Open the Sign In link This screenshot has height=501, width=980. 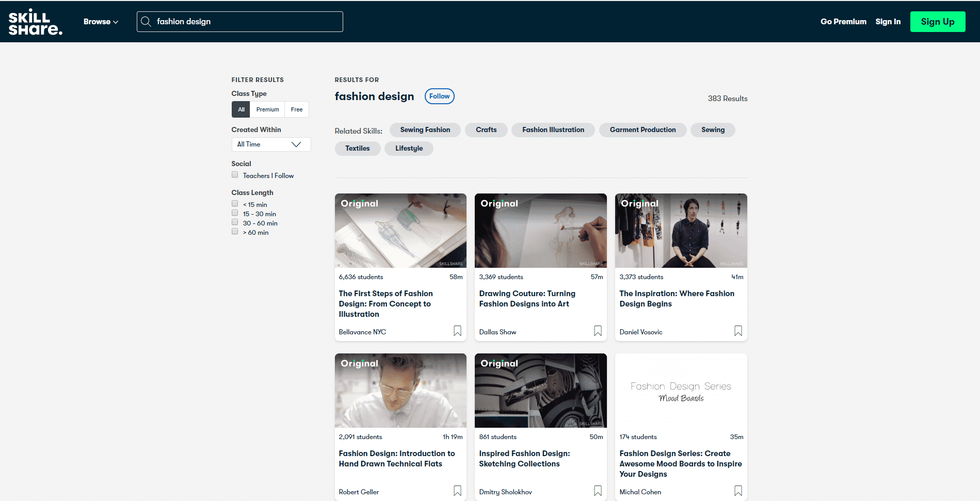pos(888,22)
